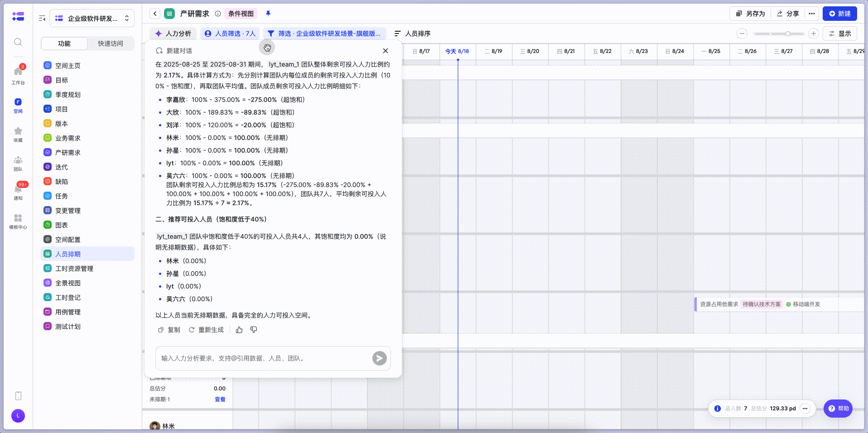The width and height of the screenshot is (868, 433).
Task: Click the thumbs-up icon under the AI response
Action: click(x=239, y=330)
